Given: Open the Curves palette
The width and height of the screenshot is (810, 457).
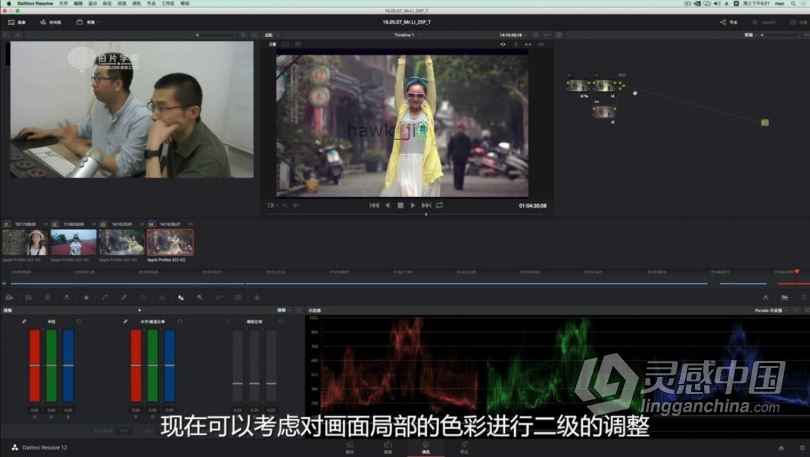Looking at the screenshot, I should pyautogui.click(x=105, y=297).
